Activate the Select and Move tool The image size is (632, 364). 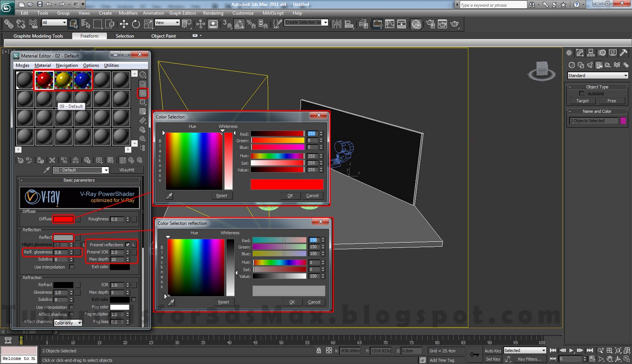(124, 24)
